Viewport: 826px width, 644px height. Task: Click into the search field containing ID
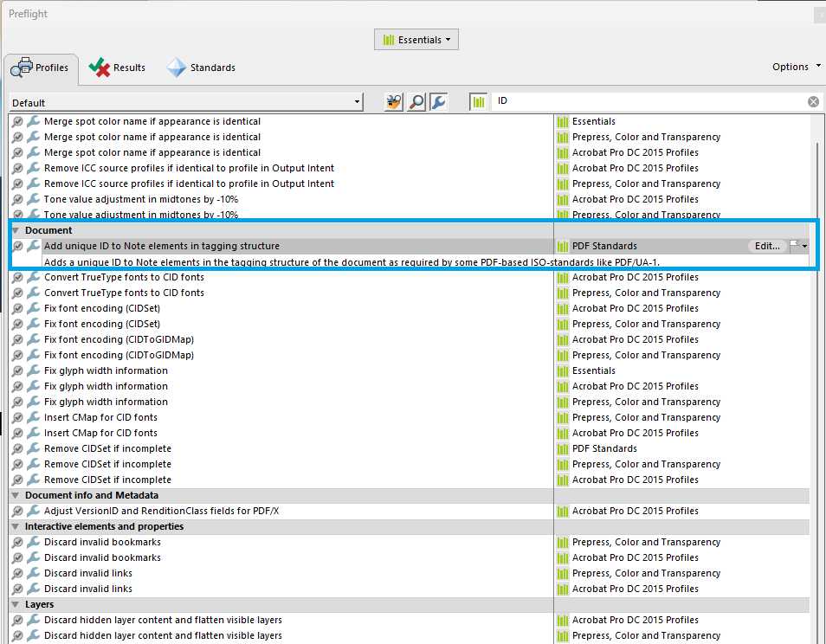click(649, 102)
